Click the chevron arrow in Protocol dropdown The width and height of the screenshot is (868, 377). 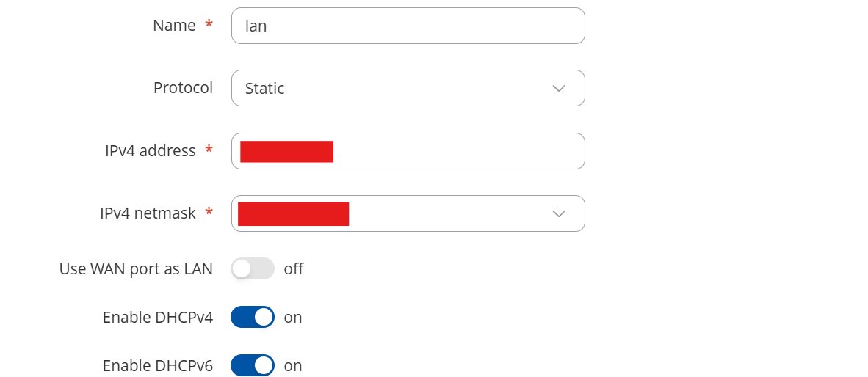(x=559, y=88)
